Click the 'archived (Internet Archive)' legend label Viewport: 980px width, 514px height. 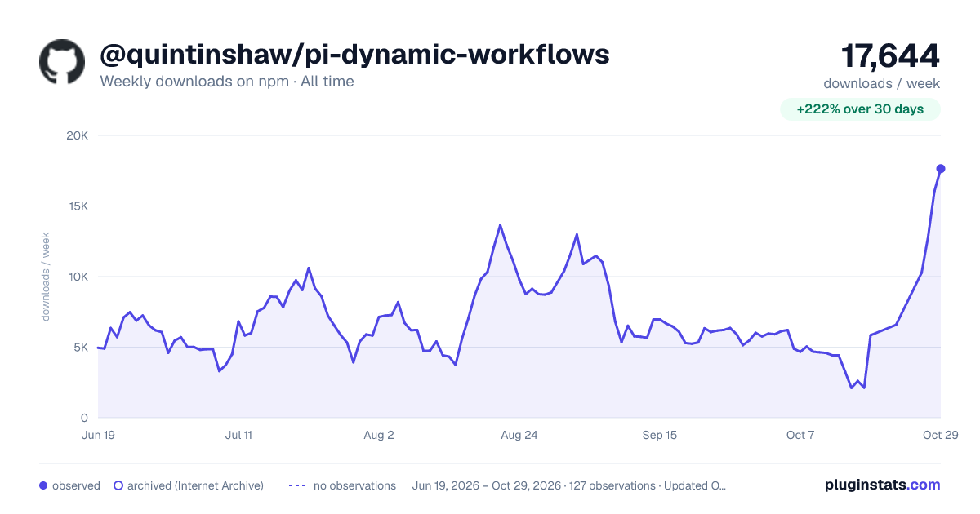click(195, 485)
